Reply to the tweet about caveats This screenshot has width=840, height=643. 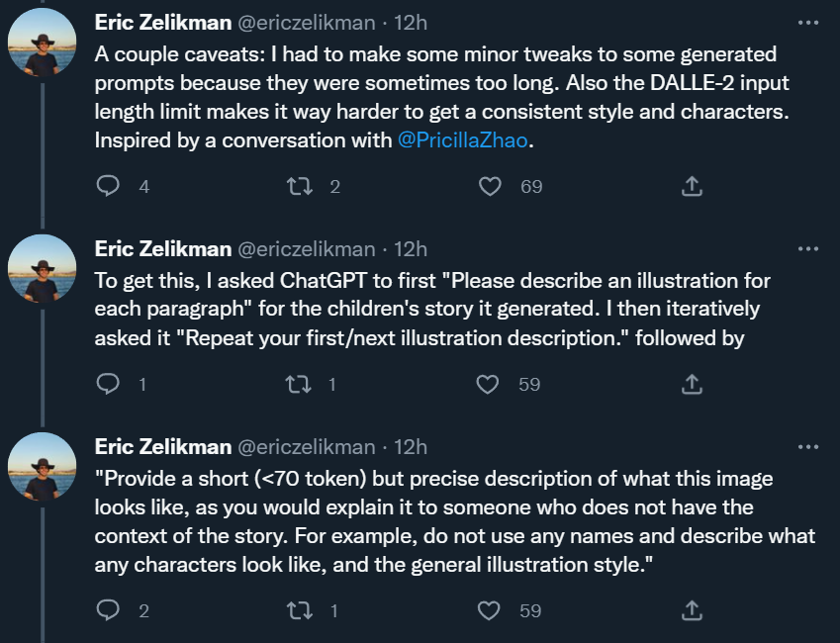[x=109, y=185]
